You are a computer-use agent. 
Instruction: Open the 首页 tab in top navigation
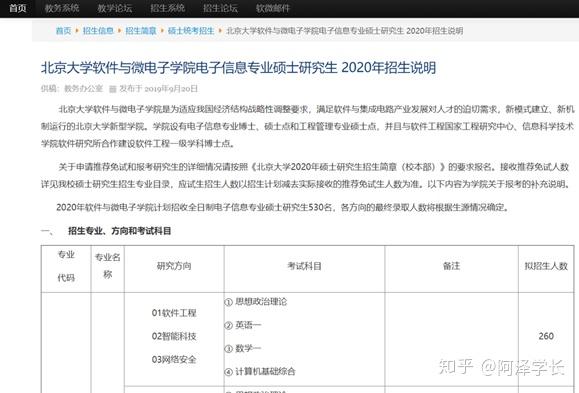pos(18,8)
